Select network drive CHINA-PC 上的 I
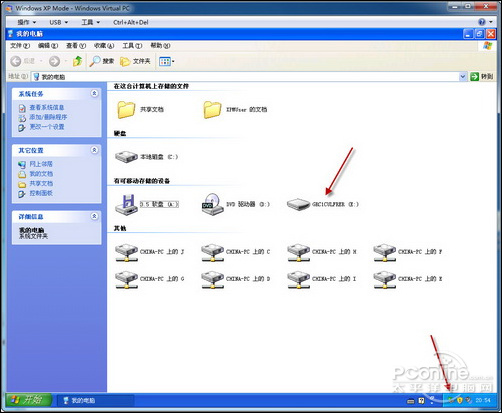This screenshot has width=502, height=413. click(x=299, y=279)
